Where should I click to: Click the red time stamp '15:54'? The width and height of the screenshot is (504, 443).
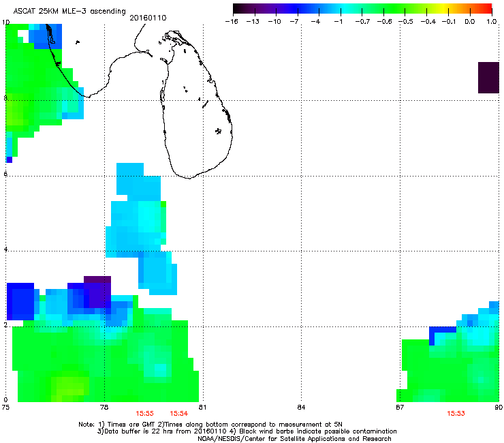178,414
